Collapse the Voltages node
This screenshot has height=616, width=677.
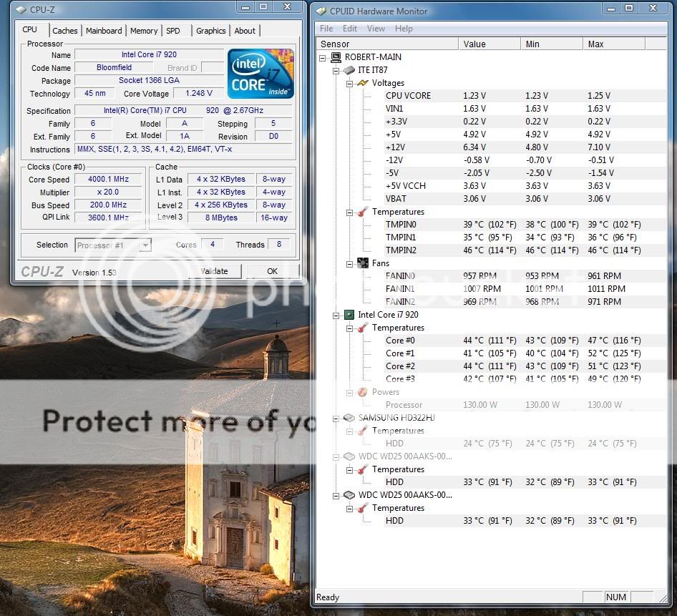click(x=350, y=84)
